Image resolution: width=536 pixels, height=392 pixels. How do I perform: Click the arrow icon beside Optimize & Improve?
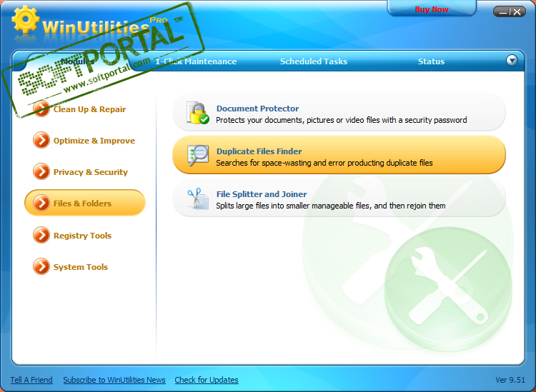click(41, 140)
